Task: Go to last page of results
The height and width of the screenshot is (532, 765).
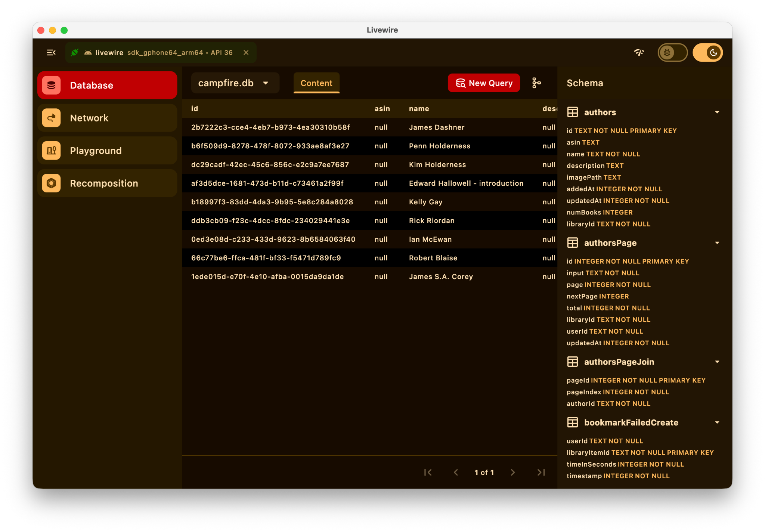Action: (x=541, y=473)
